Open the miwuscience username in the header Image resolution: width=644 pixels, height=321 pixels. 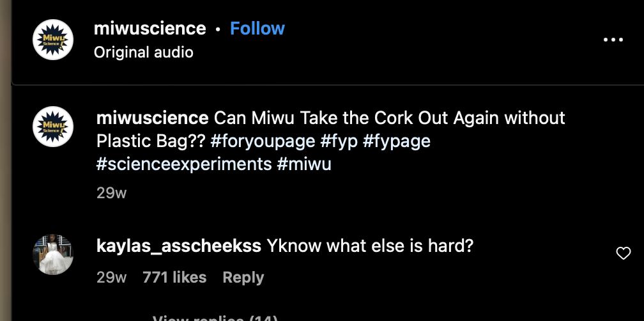149,29
